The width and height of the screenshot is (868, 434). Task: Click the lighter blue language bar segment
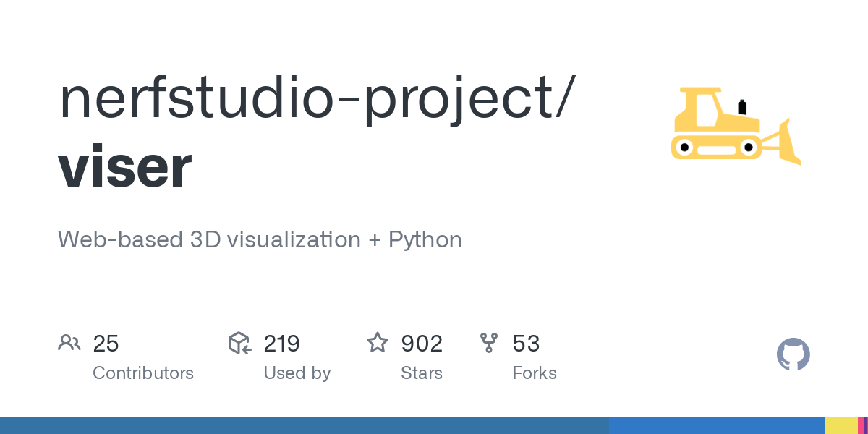point(716,425)
